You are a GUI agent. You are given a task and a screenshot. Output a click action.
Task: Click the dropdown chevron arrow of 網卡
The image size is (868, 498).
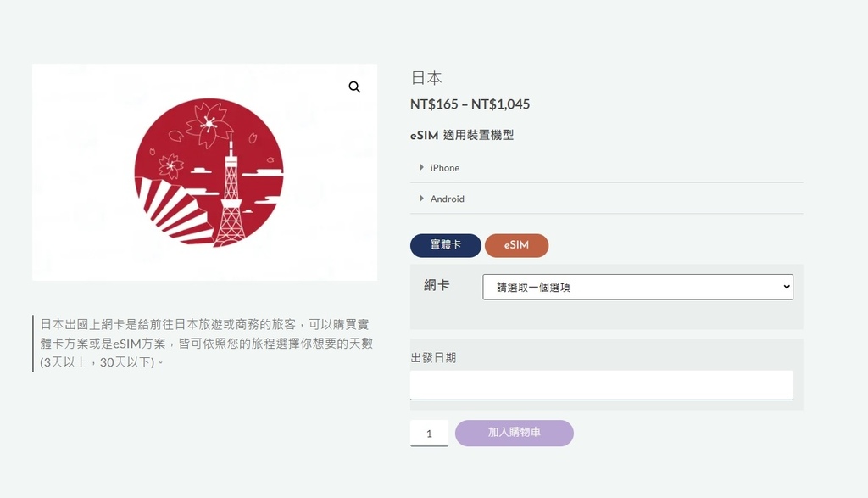click(x=786, y=287)
